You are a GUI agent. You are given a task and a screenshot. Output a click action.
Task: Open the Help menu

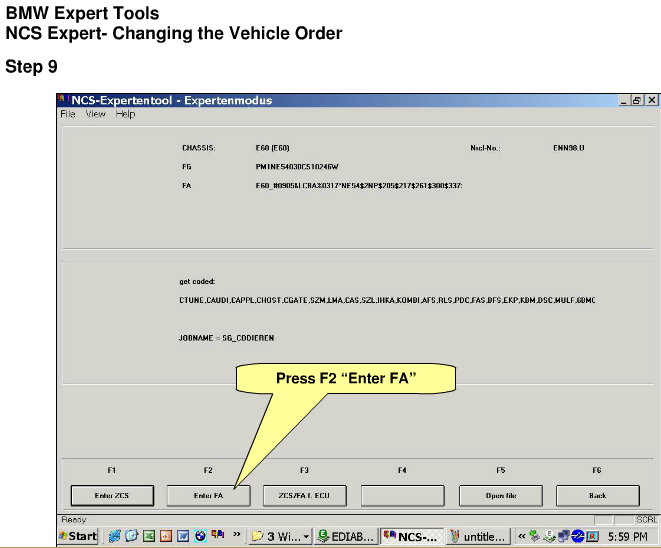(x=125, y=114)
